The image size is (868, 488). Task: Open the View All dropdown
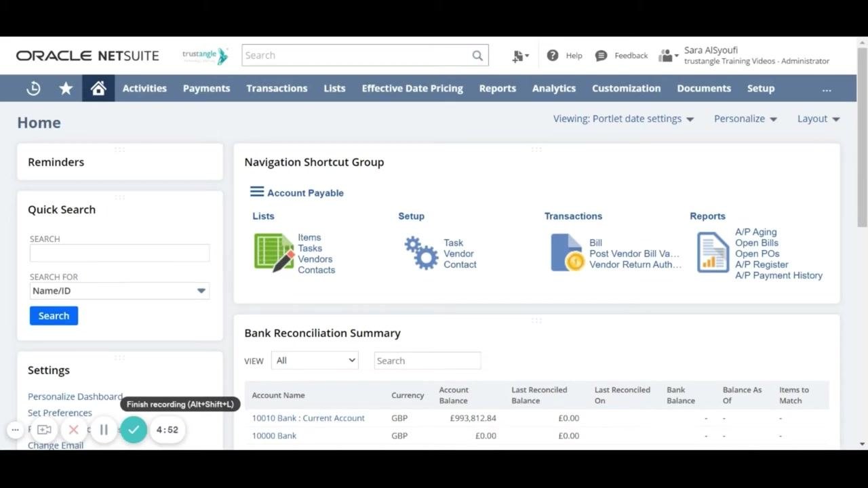pyautogui.click(x=315, y=361)
